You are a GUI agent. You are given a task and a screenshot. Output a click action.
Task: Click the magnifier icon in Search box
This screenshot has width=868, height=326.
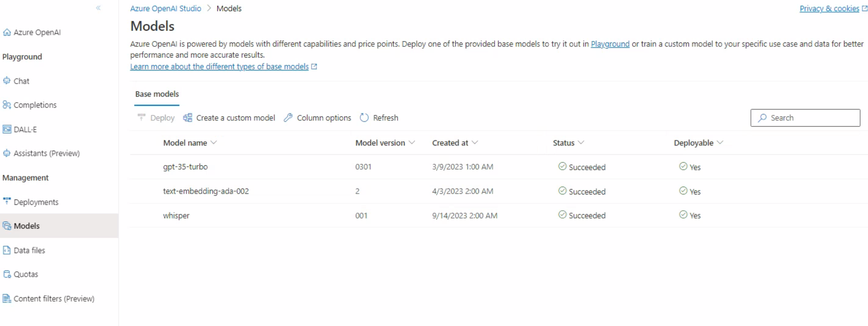[x=762, y=118]
